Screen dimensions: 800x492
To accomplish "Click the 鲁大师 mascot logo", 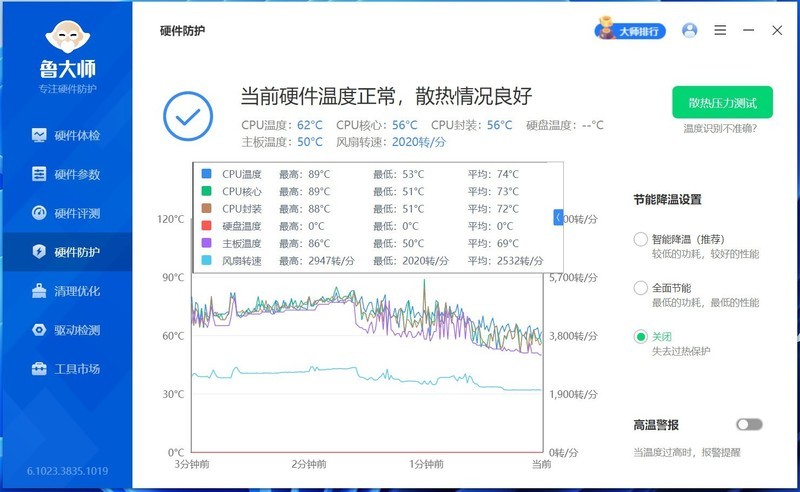I will 67,37.
